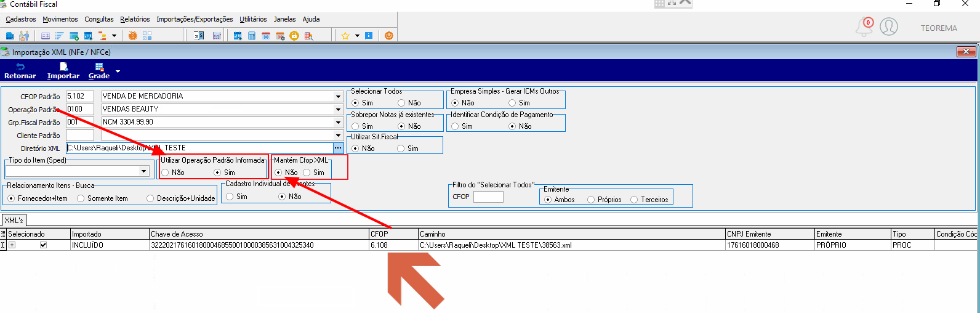Click the Importar toolbar button
The image size is (980, 313).
(x=63, y=71)
